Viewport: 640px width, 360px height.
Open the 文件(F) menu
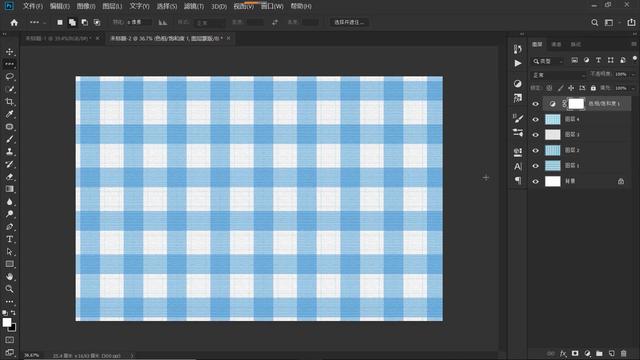pos(33,6)
